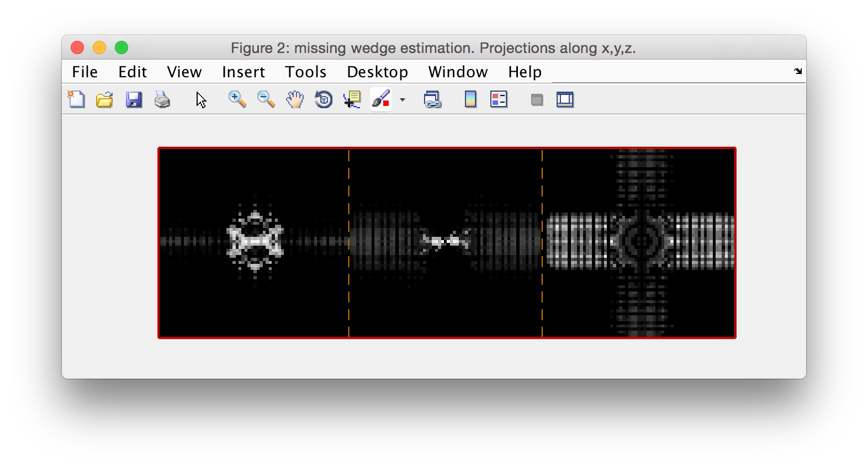
Task: Open file using the folder icon
Action: pos(104,100)
